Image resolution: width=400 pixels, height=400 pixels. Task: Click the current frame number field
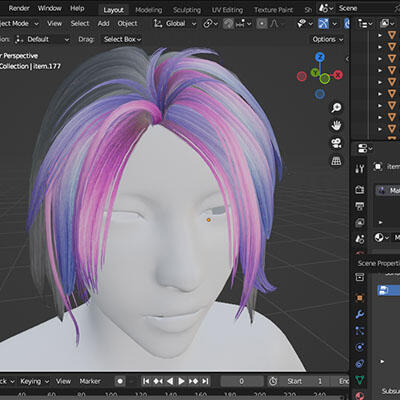pos(242,381)
